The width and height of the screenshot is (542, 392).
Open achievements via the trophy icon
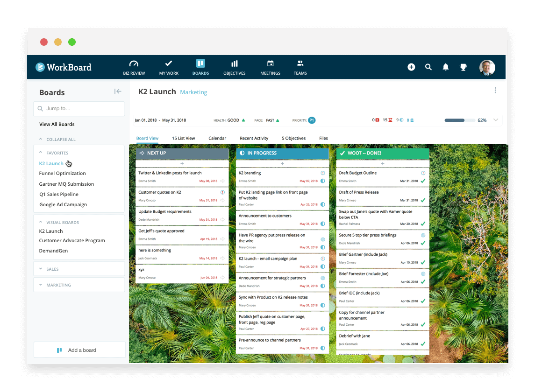click(463, 67)
